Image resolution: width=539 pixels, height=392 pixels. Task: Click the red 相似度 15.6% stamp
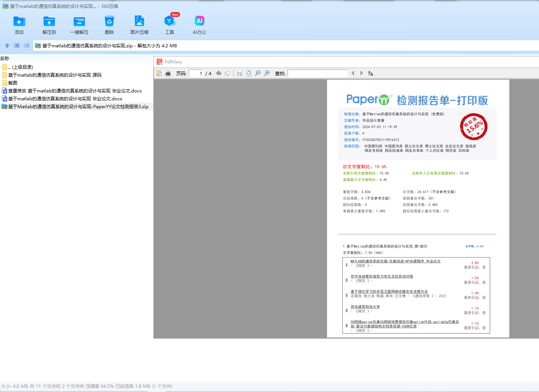474,127
